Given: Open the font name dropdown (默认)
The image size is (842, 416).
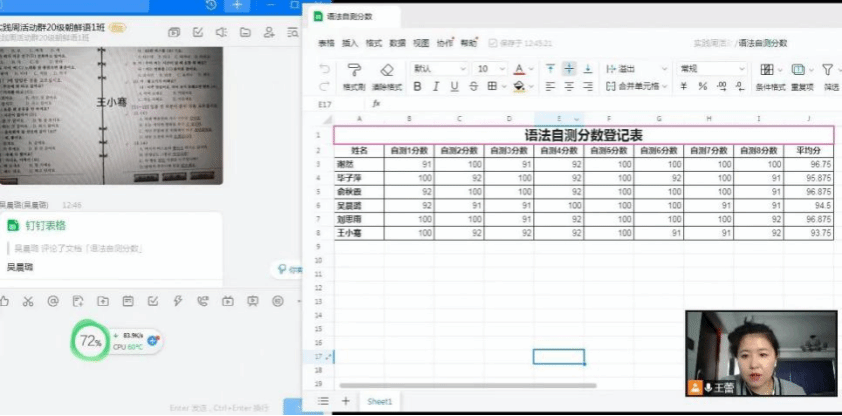Looking at the screenshot, I should [437, 69].
